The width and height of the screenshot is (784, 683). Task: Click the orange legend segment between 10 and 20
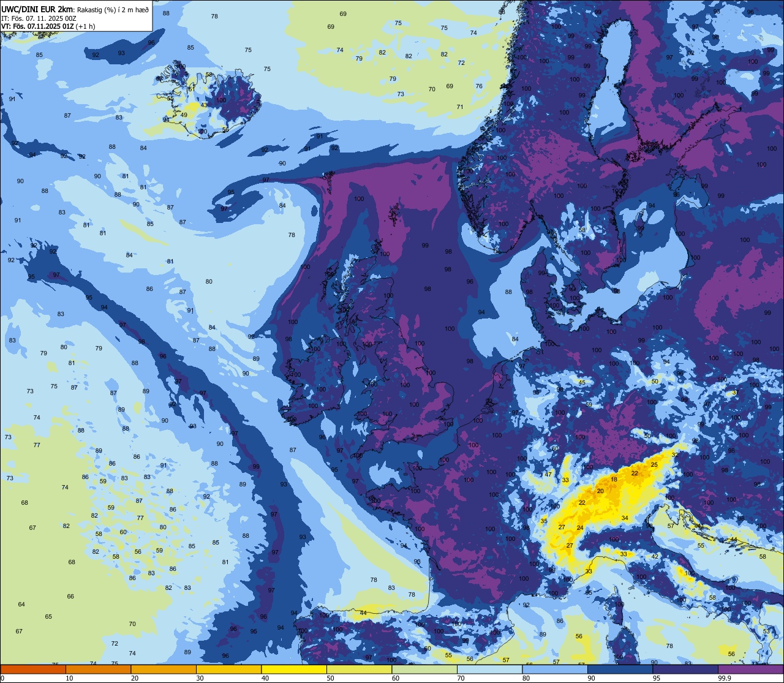pos(98,669)
